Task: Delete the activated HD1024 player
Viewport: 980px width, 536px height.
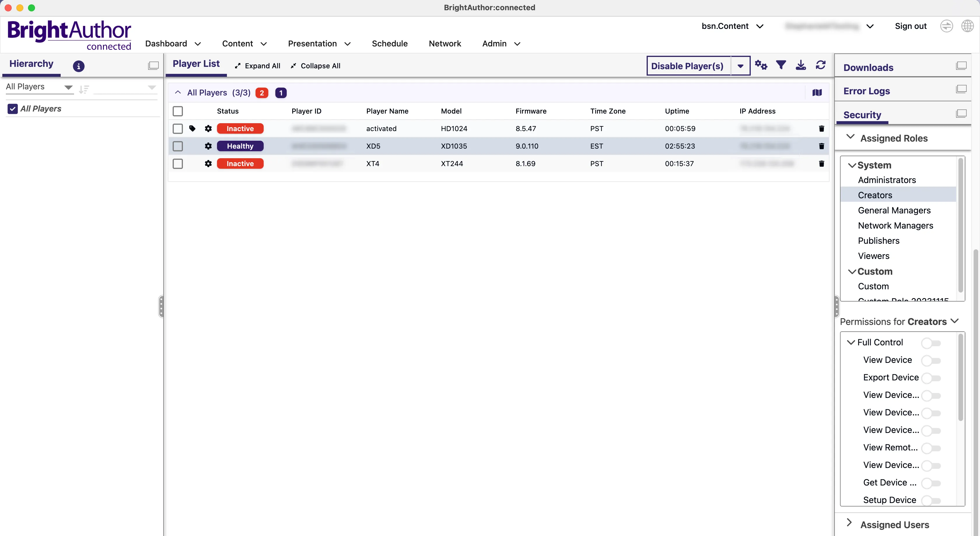Action: (821, 129)
